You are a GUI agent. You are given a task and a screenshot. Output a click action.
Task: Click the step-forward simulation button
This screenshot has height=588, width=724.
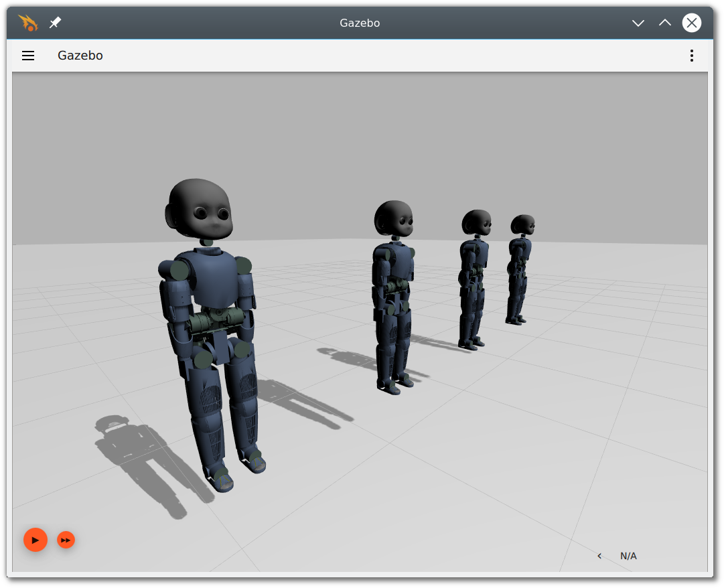[66, 540]
